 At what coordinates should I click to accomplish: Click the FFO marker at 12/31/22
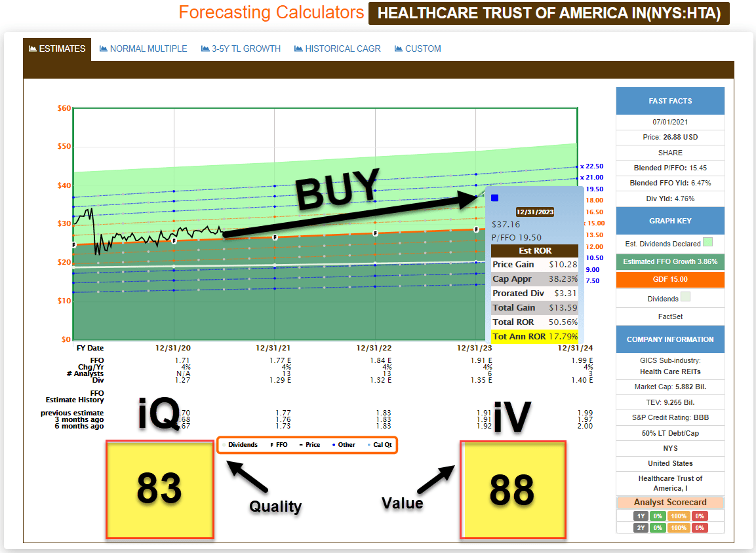pos(375,233)
